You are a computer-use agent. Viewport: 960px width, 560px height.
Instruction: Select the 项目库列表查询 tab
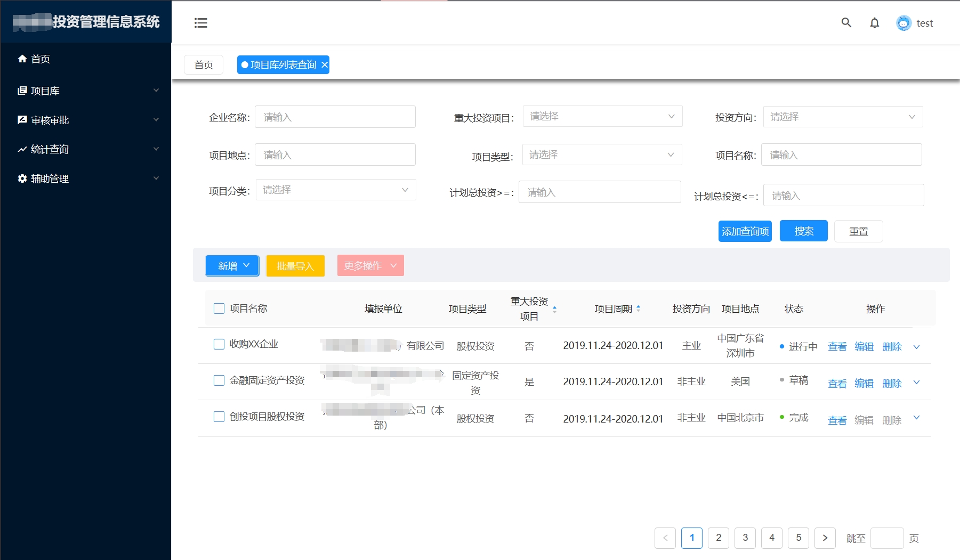pyautogui.click(x=283, y=64)
